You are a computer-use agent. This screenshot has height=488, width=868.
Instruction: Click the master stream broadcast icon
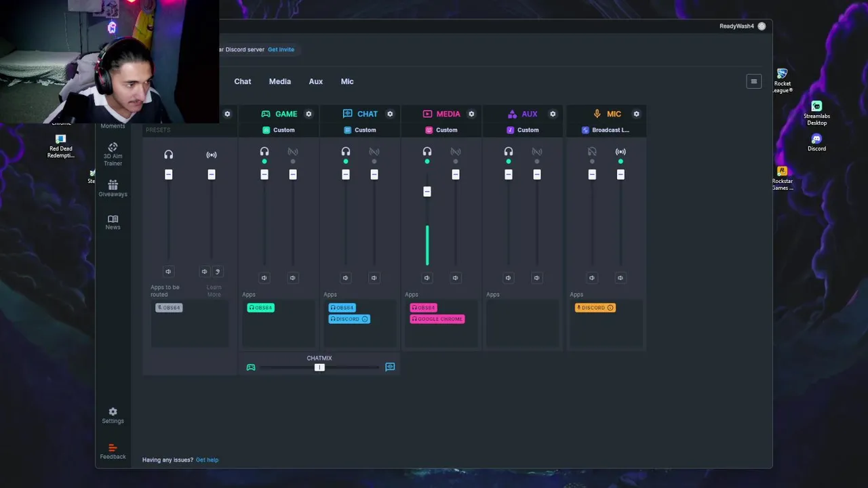[x=212, y=155]
